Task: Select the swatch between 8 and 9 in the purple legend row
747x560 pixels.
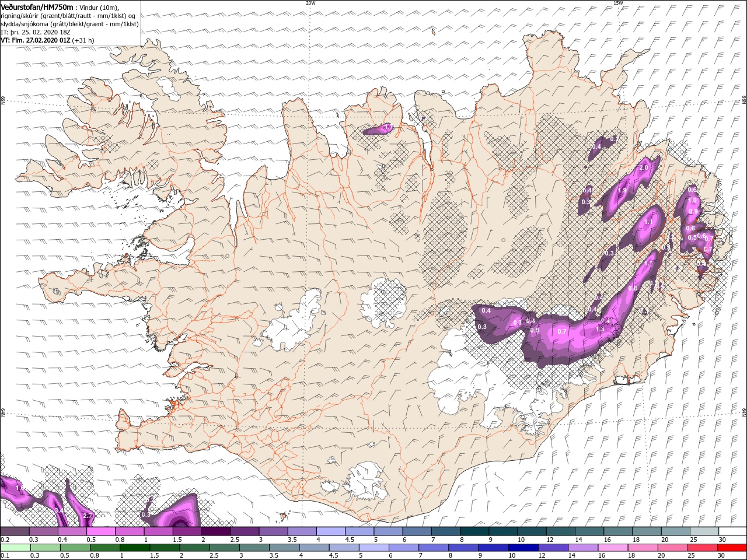Action: click(x=474, y=531)
